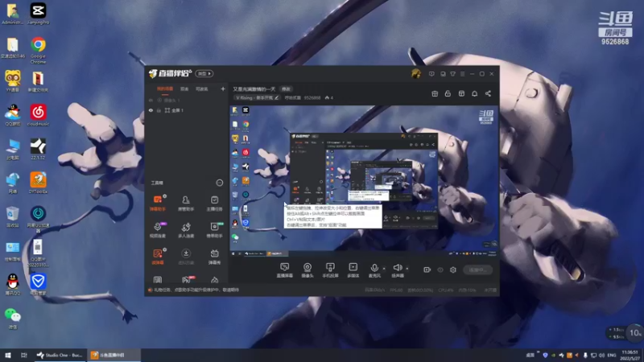The height and width of the screenshot is (362, 644).
Task: Open the hamburger menu in title bar
Action: pyautogui.click(x=462, y=74)
